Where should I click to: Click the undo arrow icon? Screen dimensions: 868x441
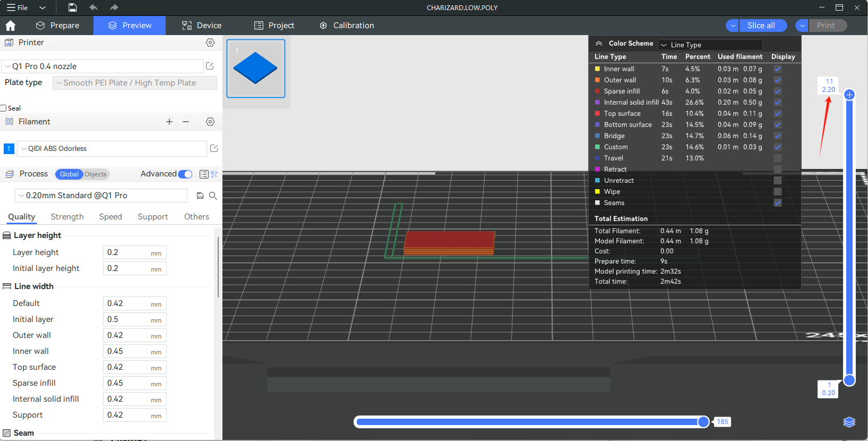[x=93, y=7]
